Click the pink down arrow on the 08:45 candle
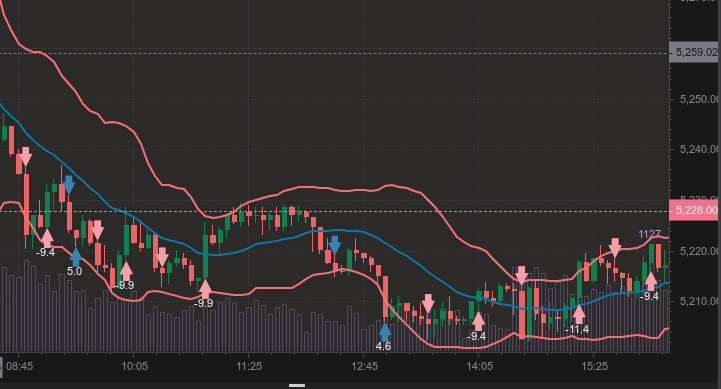Image resolution: width=721 pixels, height=389 pixels. [x=26, y=157]
